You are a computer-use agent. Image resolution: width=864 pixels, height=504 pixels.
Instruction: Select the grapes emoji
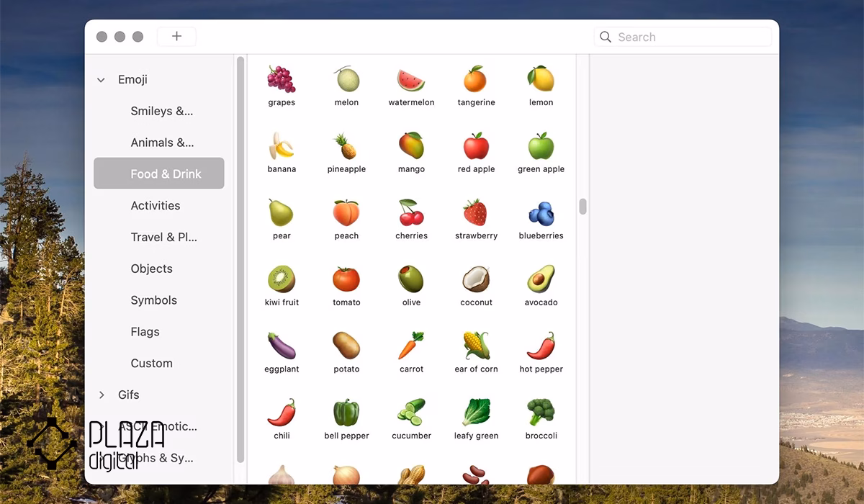click(x=282, y=79)
